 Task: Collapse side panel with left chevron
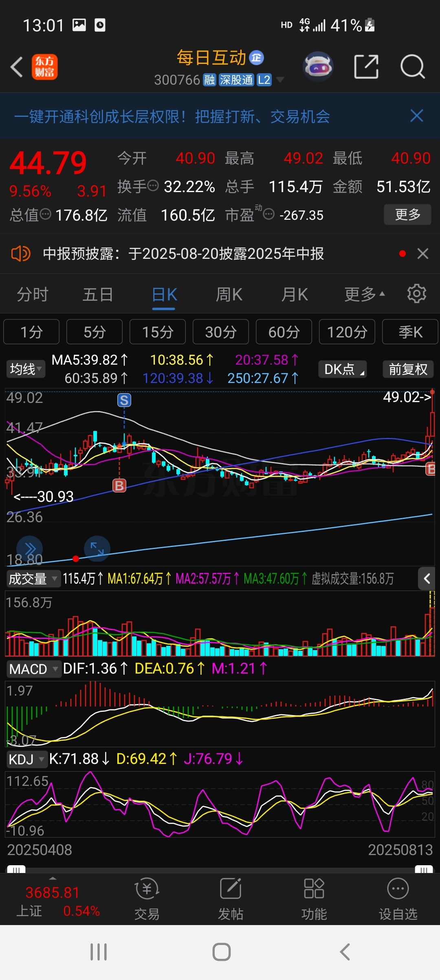427,578
